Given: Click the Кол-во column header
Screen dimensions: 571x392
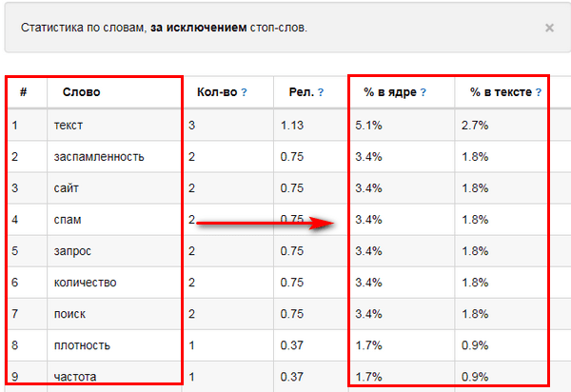Looking at the screenshot, I should pos(217,92).
